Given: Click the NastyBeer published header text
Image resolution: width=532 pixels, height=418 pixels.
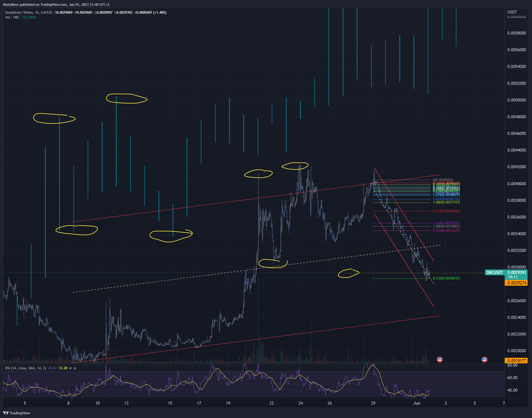Looking at the screenshot, I should click(56, 5).
